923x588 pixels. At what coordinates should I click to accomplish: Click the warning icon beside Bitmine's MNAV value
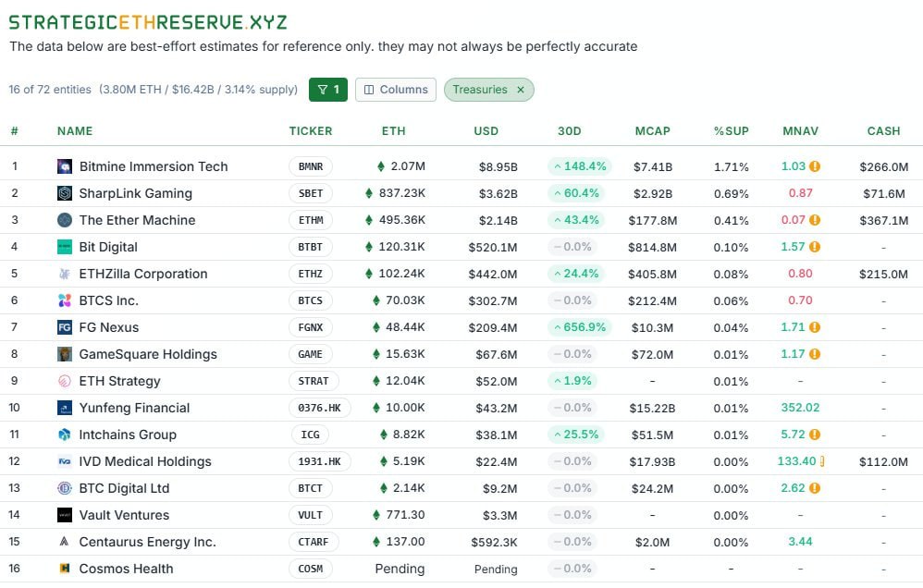[x=815, y=166]
